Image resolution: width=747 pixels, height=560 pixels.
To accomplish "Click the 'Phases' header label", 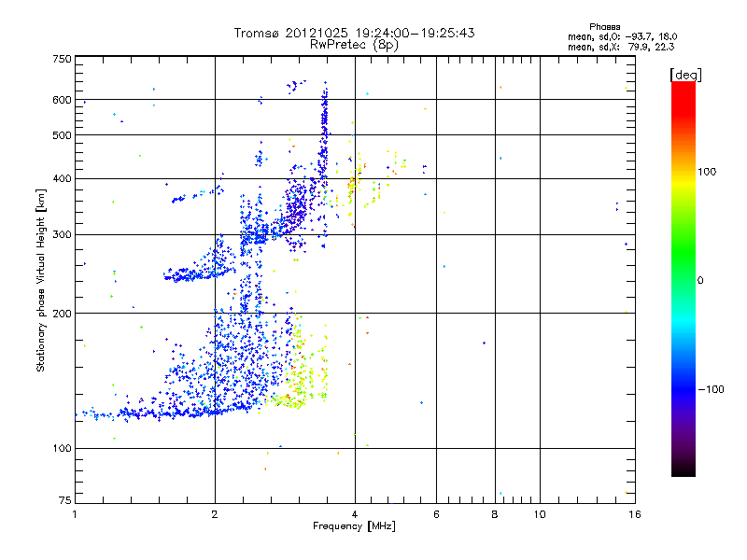I will 604,27.
